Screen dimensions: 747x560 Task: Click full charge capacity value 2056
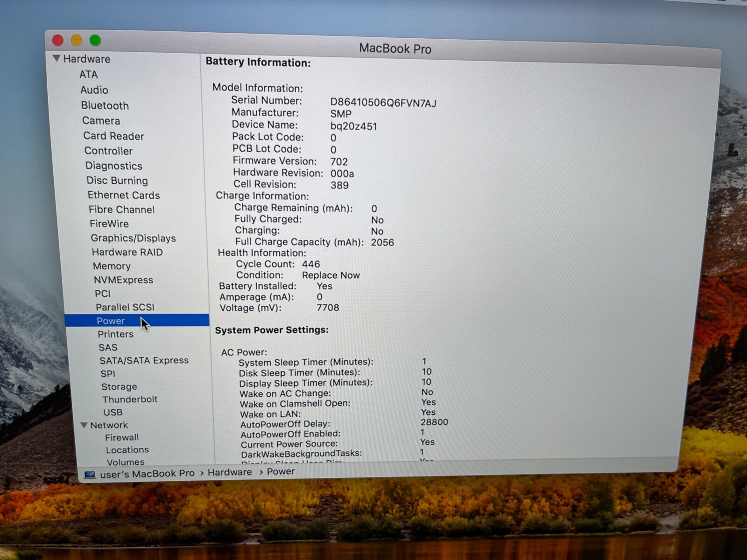382,243
